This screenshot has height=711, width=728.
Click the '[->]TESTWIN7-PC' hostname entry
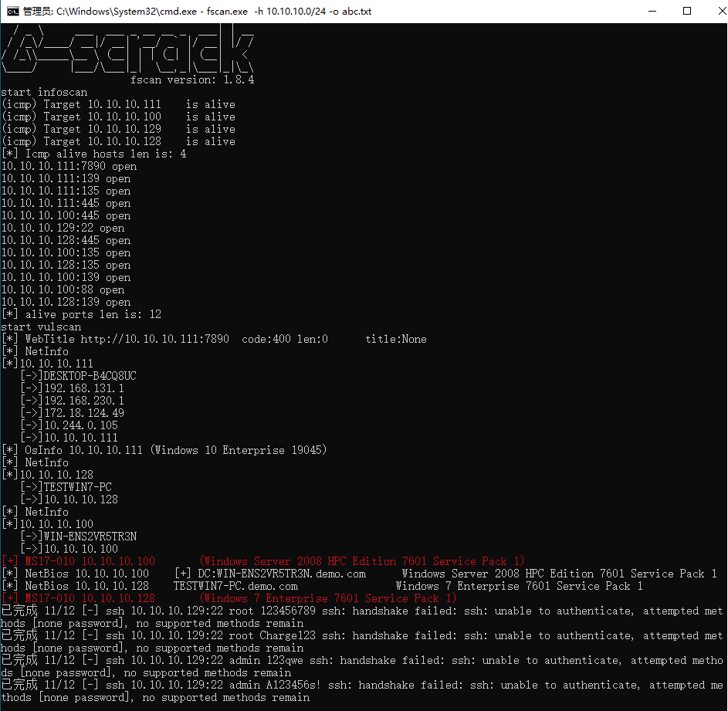point(66,487)
